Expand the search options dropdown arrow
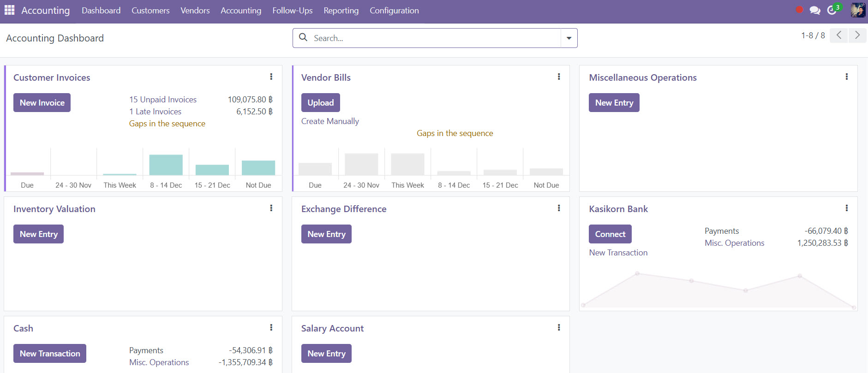This screenshot has width=868, height=373. click(569, 38)
